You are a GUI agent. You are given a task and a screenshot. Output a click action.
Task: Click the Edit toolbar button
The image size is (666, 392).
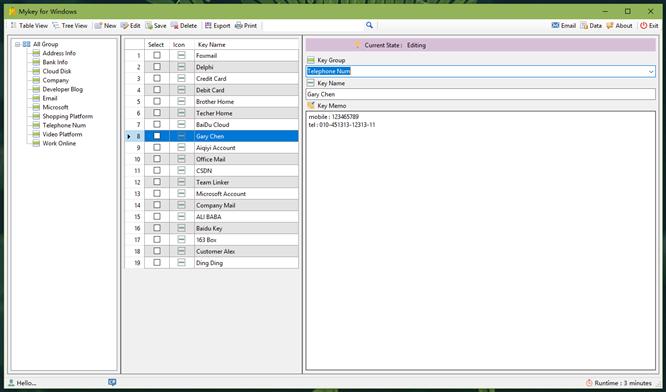click(x=130, y=25)
